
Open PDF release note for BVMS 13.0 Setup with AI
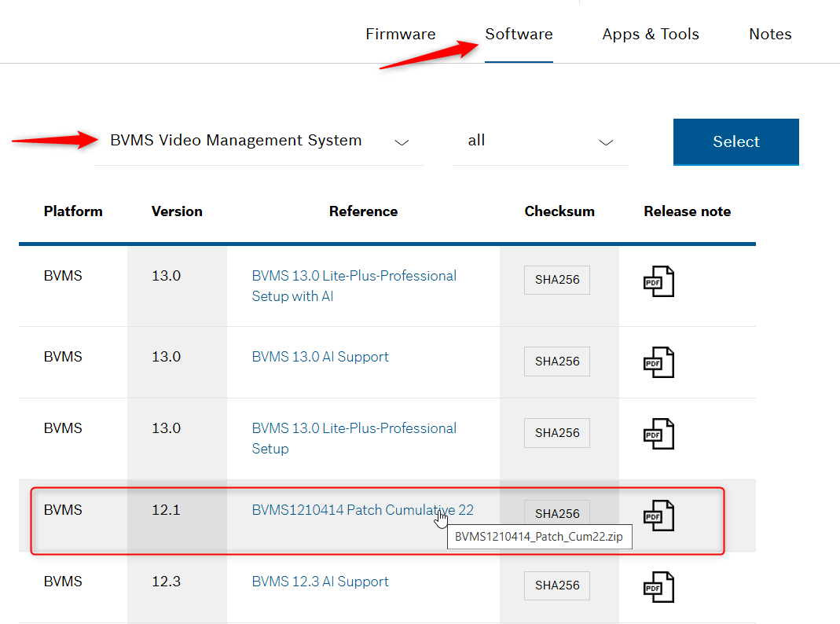(x=658, y=281)
